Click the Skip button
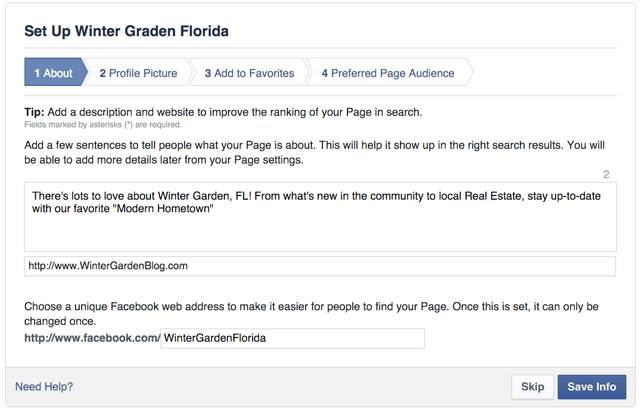The height and width of the screenshot is (414, 640). (532, 387)
